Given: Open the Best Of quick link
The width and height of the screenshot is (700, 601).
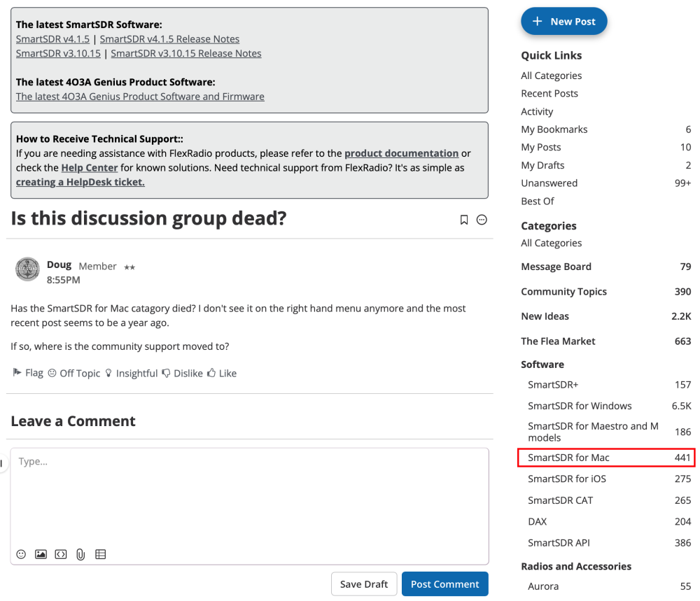Looking at the screenshot, I should [x=538, y=201].
